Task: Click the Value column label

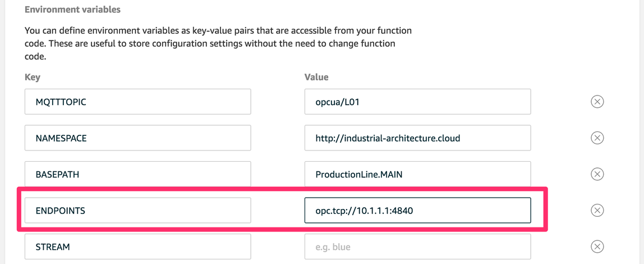Action: 316,77
